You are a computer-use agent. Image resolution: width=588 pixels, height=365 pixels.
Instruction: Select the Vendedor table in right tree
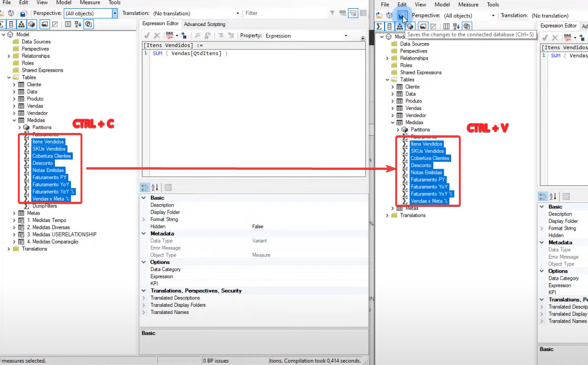click(x=415, y=116)
